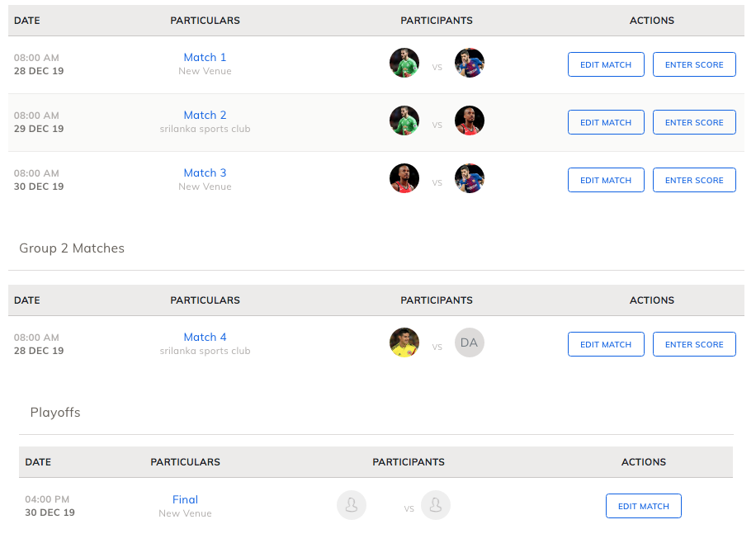Click Match 2 second participant avatar
Image resolution: width=756 pixels, height=548 pixels.
point(470,121)
